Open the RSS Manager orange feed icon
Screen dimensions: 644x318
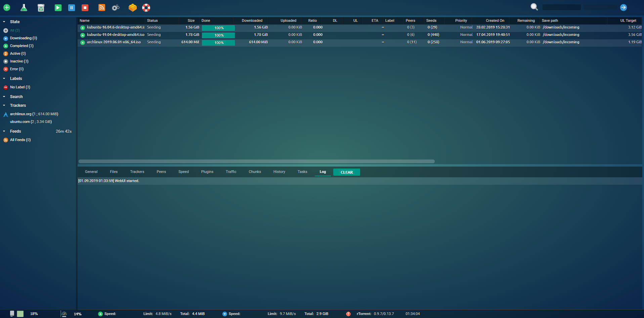[x=101, y=8]
